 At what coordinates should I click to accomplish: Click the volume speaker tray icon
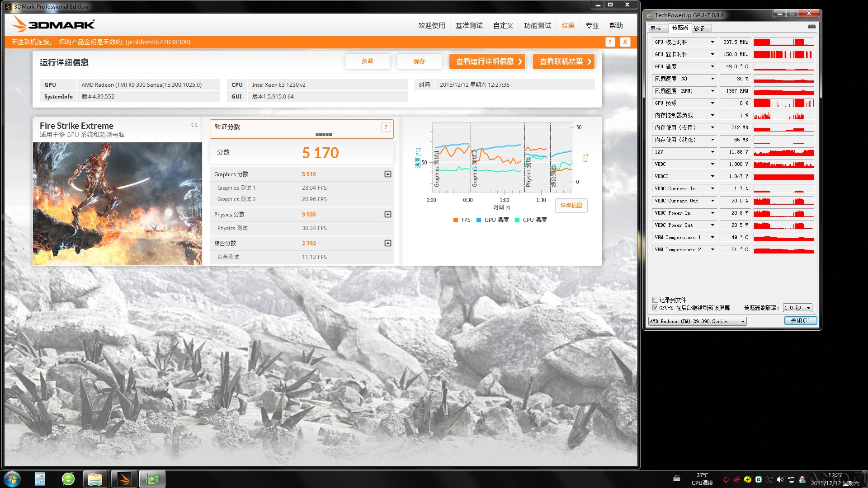tap(780, 479)
